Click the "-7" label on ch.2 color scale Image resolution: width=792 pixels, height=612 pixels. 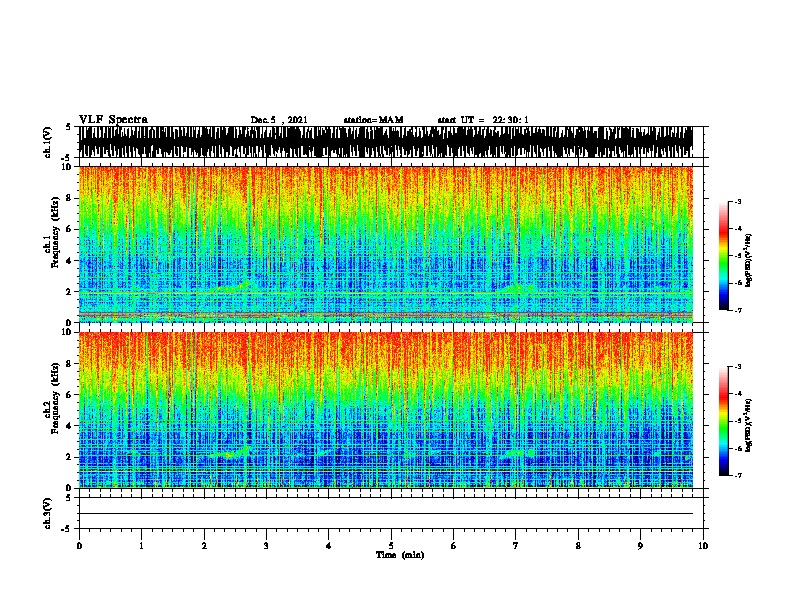[738, 475]
